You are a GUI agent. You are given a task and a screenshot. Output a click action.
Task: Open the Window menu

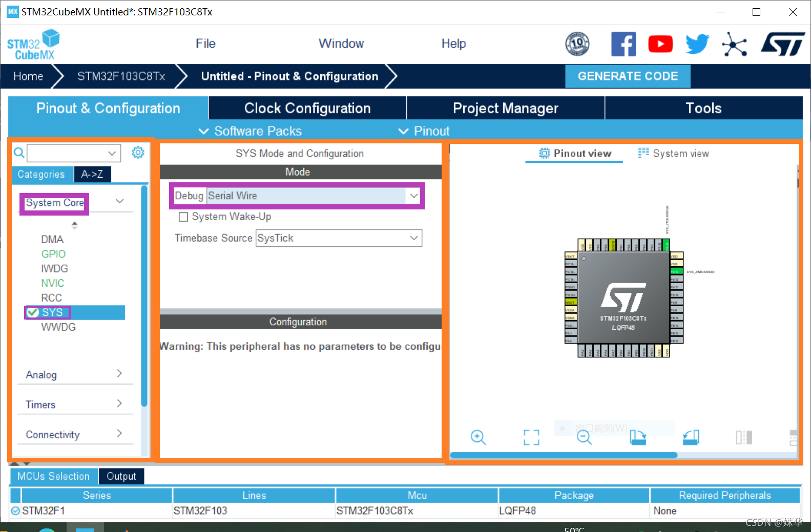pyautogui.click(x=341, y=44)
